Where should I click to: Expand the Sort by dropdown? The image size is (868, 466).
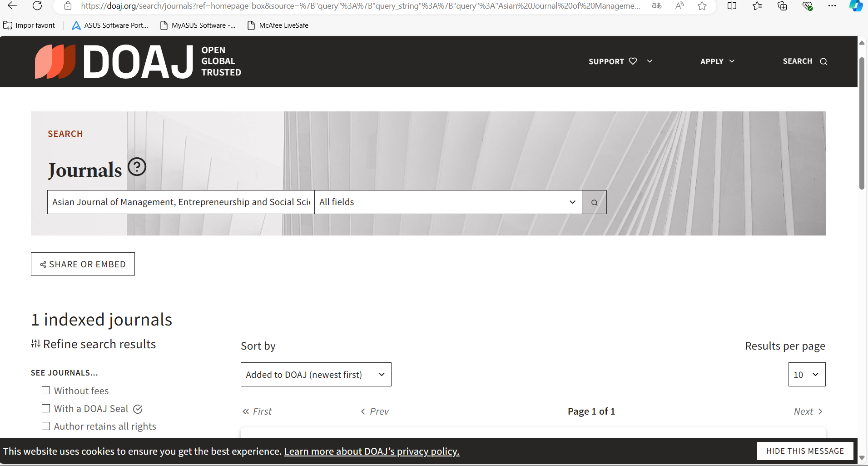pyautogui.click(x=316, y=375)
